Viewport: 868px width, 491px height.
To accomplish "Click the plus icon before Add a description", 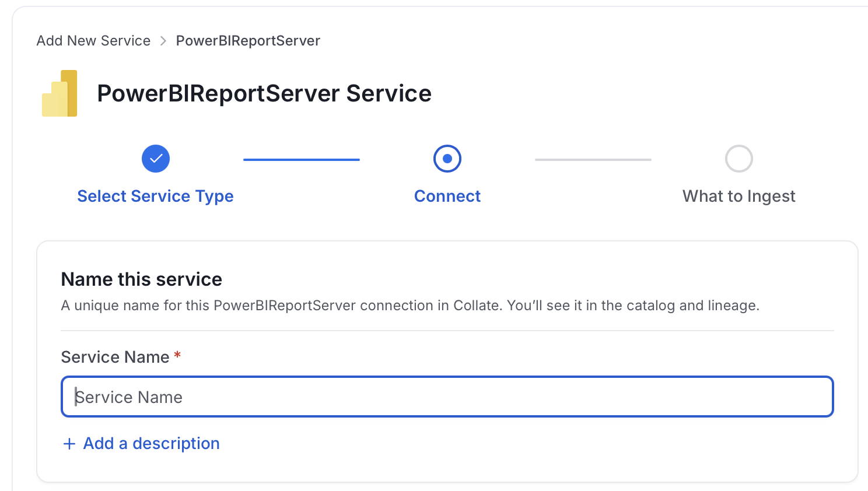I will pos(69,444).
